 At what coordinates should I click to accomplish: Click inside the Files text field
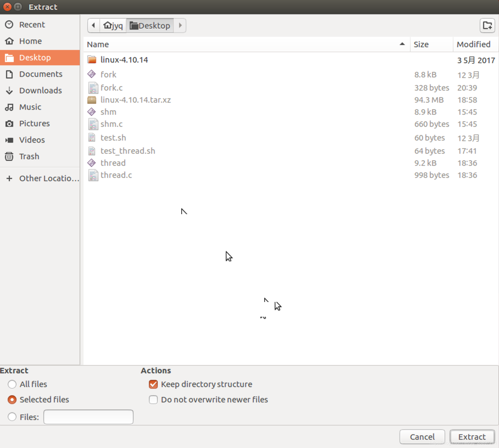(88, 417)
